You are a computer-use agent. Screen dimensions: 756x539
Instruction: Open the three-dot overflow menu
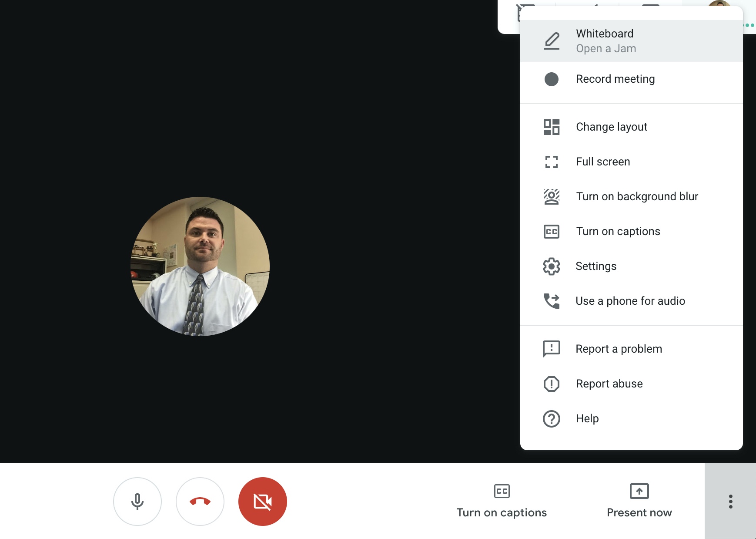click(730, 501)
